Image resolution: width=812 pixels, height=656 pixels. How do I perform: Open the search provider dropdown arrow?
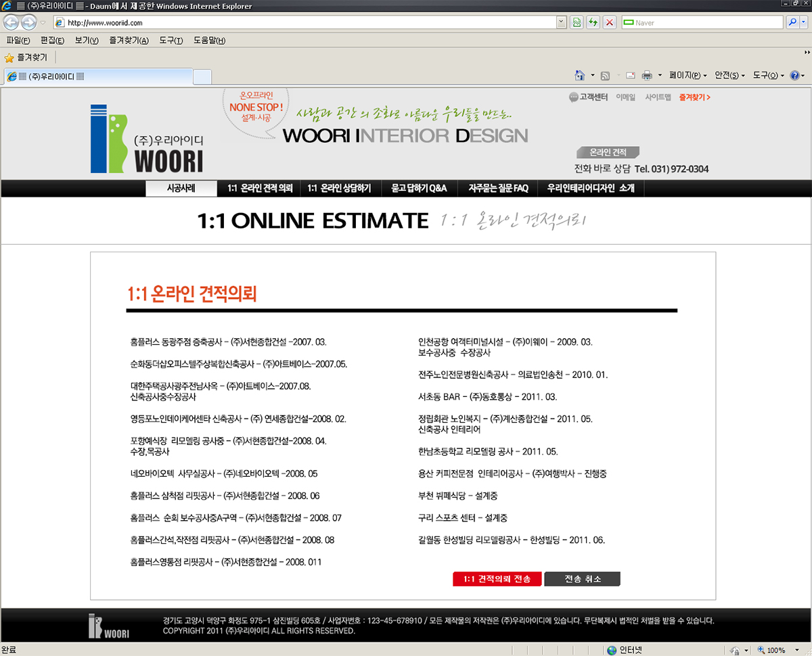pyautogui.click(x=805, y=22)
